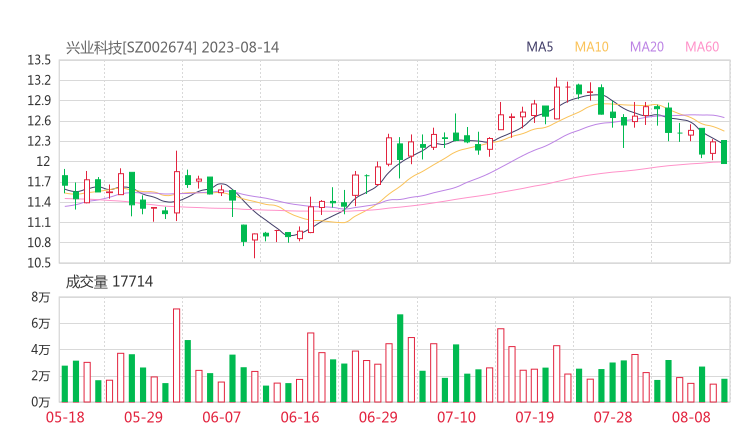740x440 pixels.
Task: Click the 13.2 price axis value
Action: pos(39,81)
